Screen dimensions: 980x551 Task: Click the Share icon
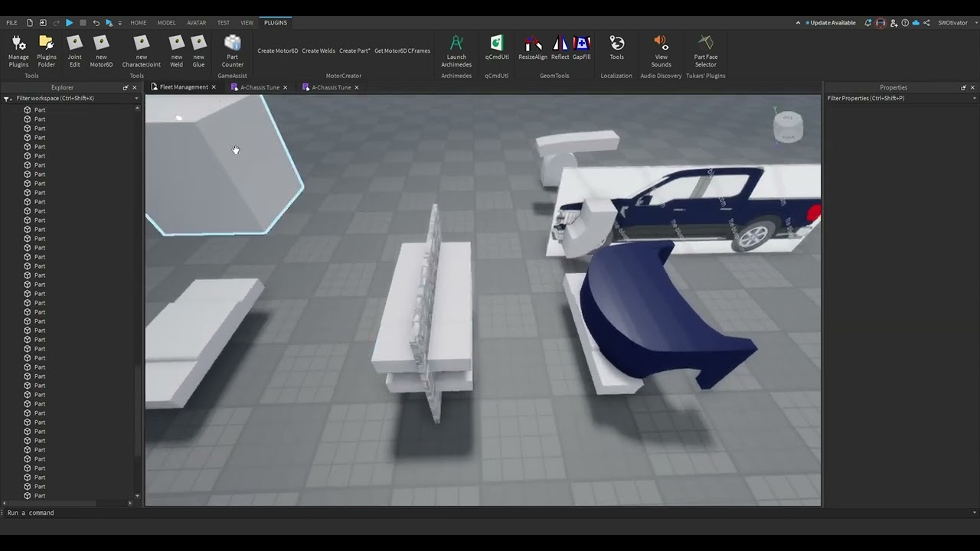coord(926,23)
